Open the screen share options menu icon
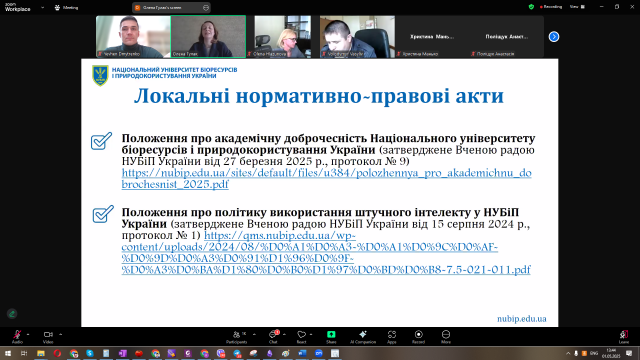 (x=206, y=7)
